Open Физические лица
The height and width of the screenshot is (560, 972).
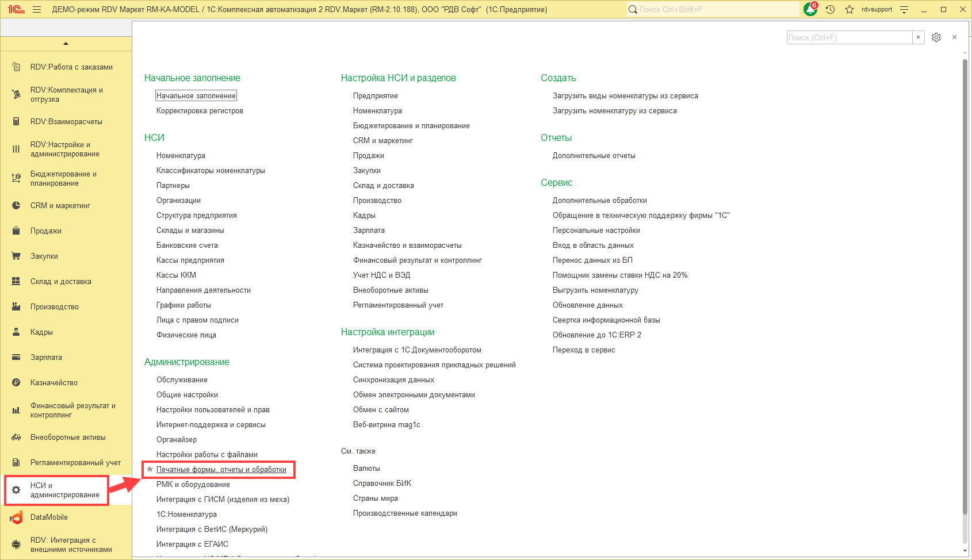[x=186, y=335]
